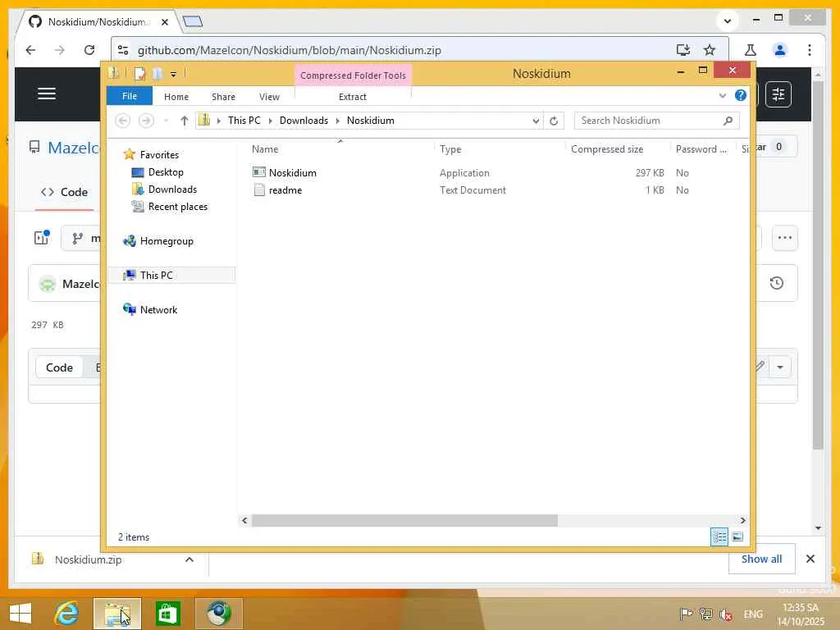Screen dimensions: 840x630
Task: Switch to the Share ribbon tab
Action: (x=223, y=97)
